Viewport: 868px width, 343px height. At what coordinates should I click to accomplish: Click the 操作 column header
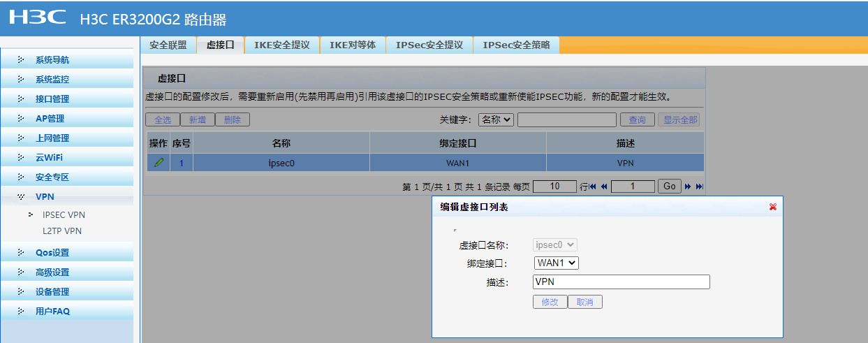(x=159, y=143)
